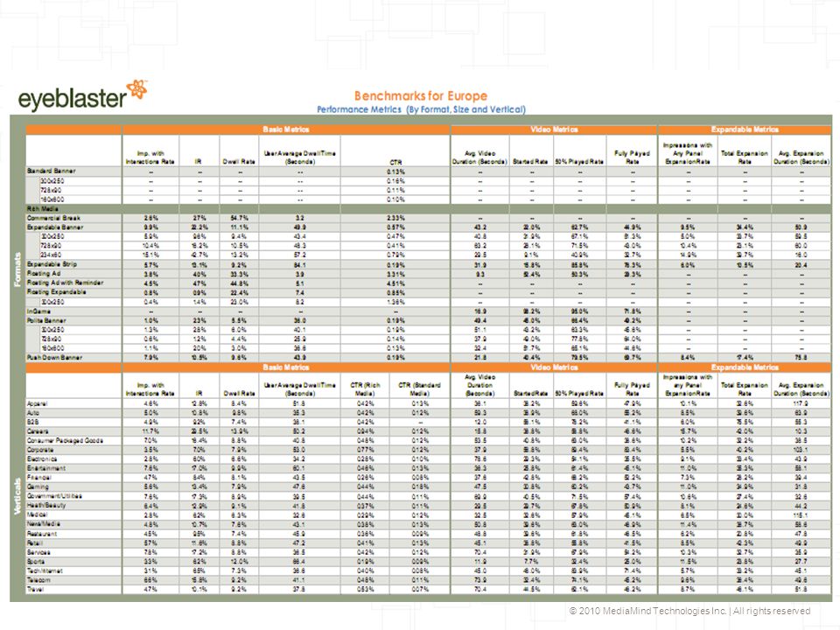
Task: Click the 'Services' vertical row label
Action: pos(38,552)
